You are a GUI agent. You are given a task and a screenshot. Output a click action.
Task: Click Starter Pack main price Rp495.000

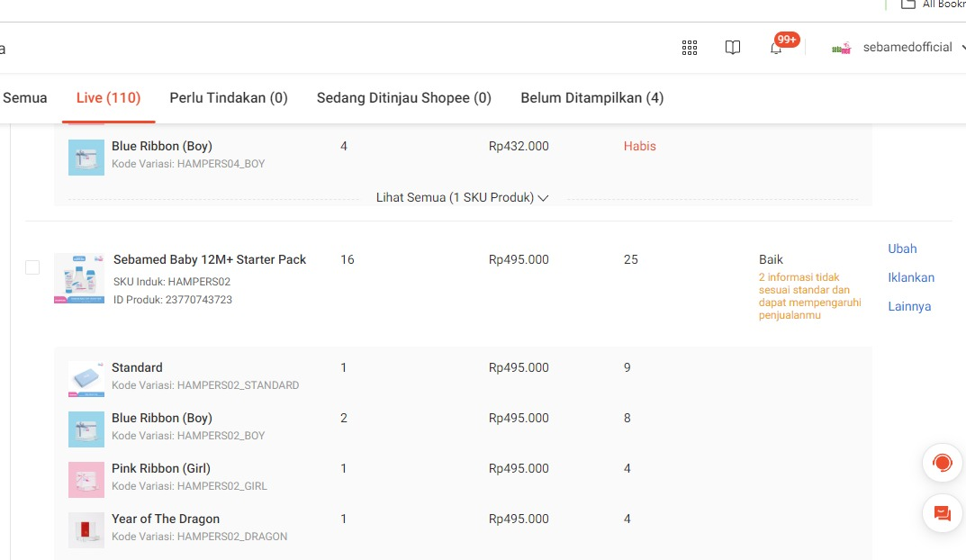click(519, 259)
